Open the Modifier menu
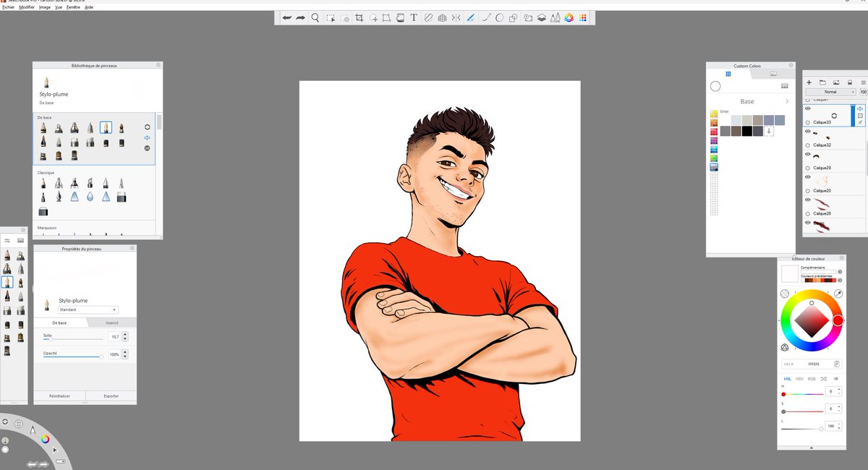This screenshot has width=868, height=470. pos(26,7)
